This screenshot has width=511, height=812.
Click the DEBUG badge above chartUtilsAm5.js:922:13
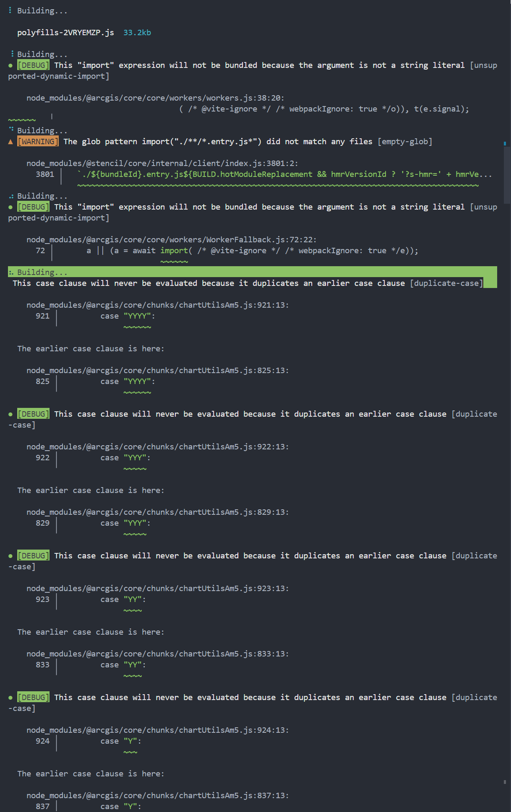pyautogui.click(x=33, y=414)
